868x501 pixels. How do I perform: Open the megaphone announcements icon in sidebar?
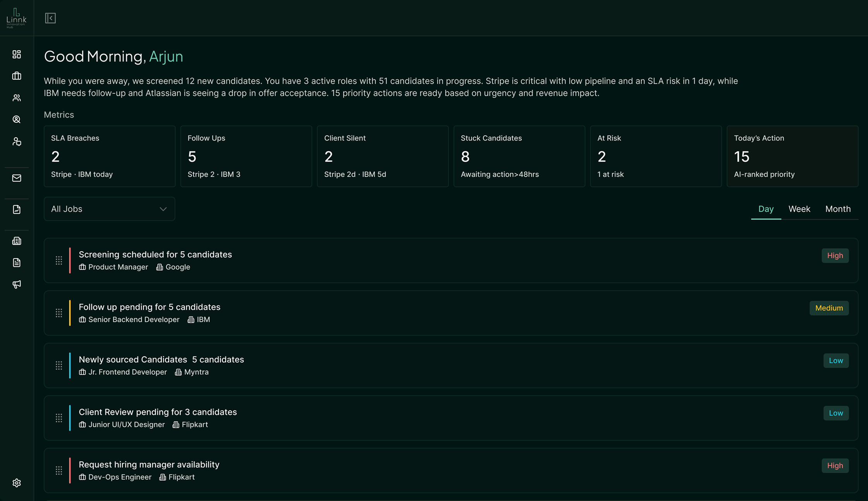pos(17,284)
